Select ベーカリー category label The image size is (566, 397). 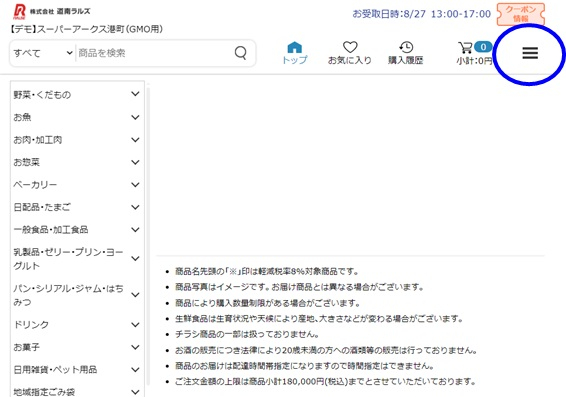click(x=35, y=185)
